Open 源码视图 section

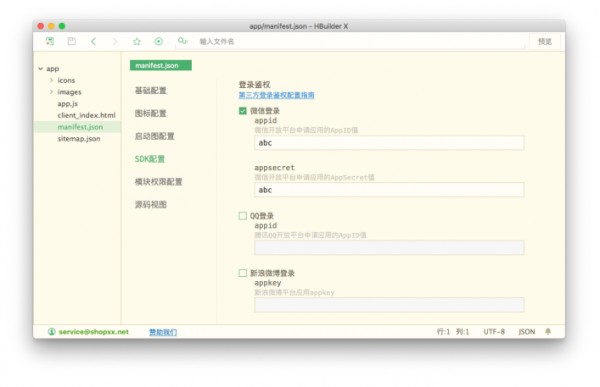click(x=151, y=204)
